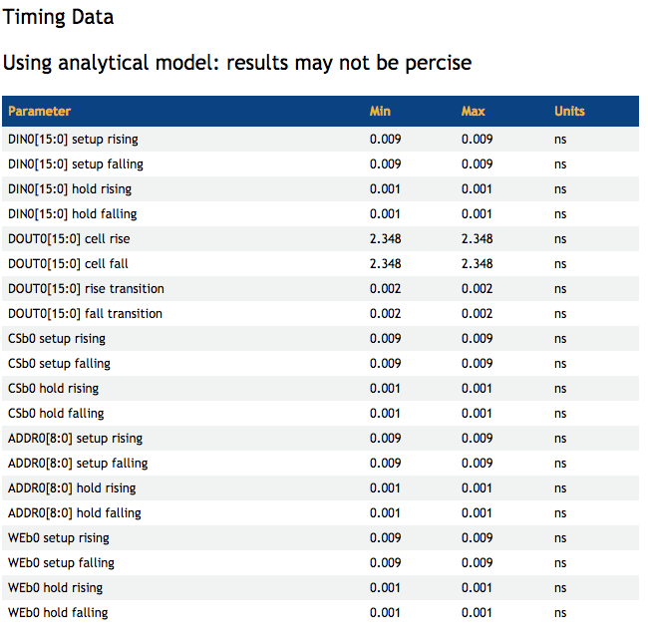This screenshot has width=648, height=644.
Task: Click the Units column header
Action: coord(569,112)
